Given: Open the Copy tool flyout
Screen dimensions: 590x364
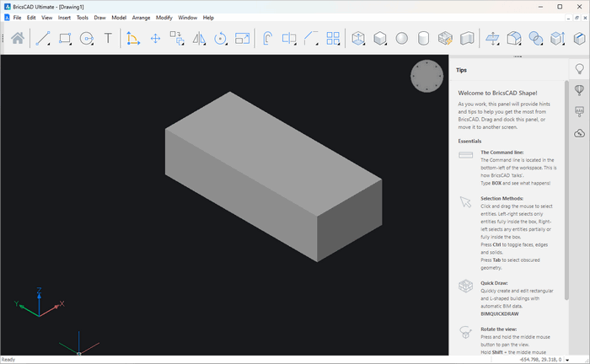Looking at the screenshot, I should (183, 44).
